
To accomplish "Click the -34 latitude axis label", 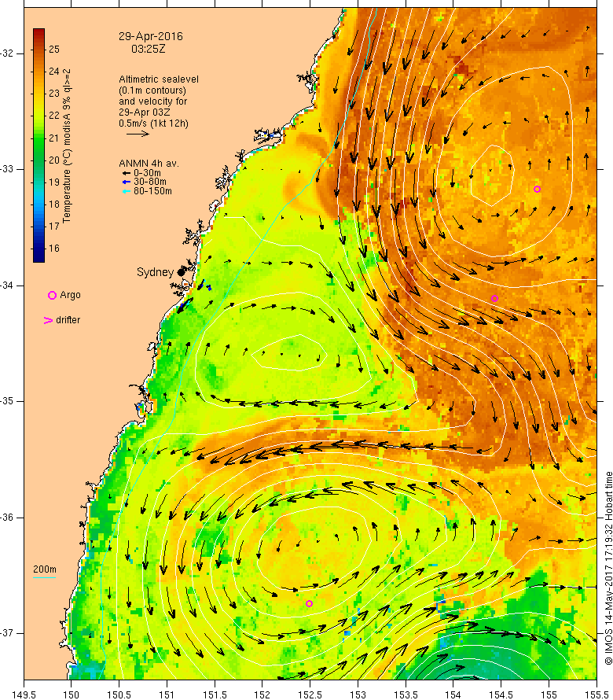I will click(x=7, y=286).
